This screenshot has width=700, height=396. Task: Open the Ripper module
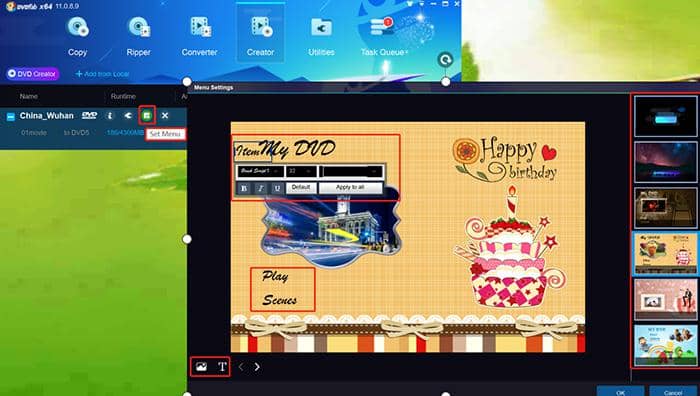coord(138,37)
